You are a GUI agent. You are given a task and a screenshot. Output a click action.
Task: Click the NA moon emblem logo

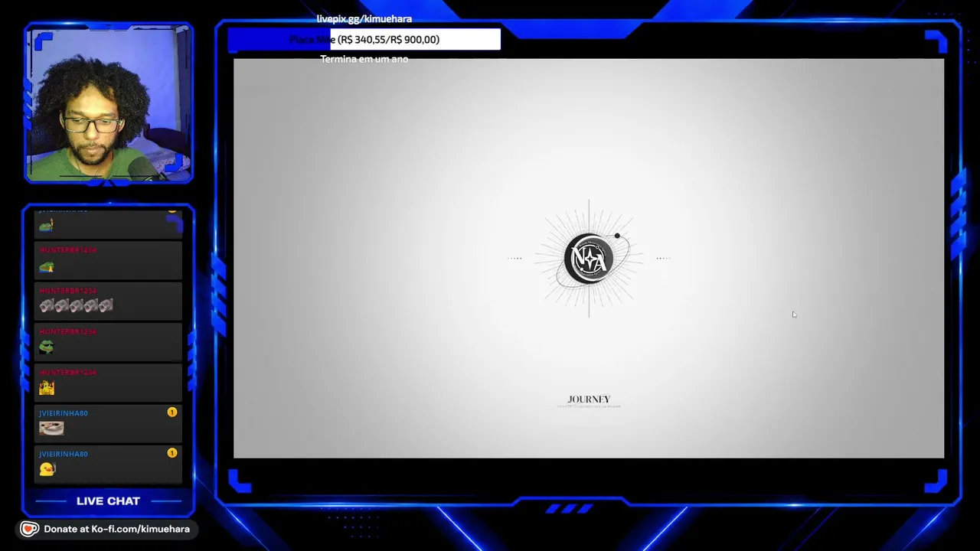(x=589, y=258)
